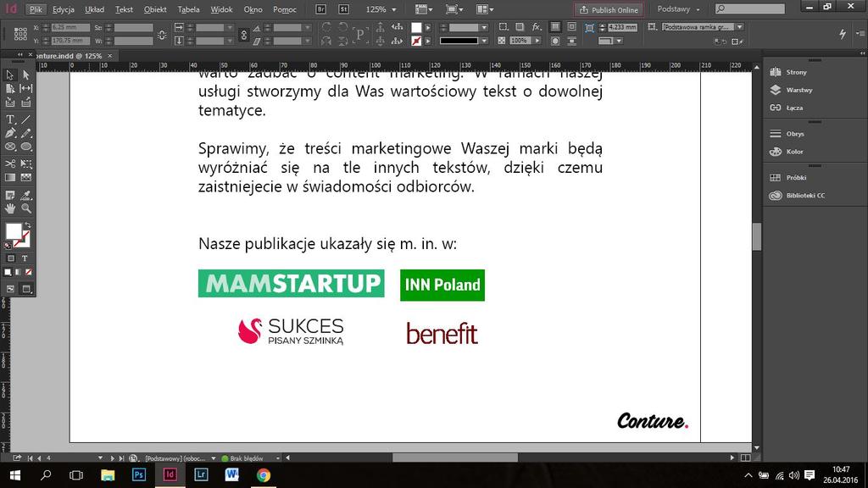Click the effects fx button in control bar

(537, 26)
